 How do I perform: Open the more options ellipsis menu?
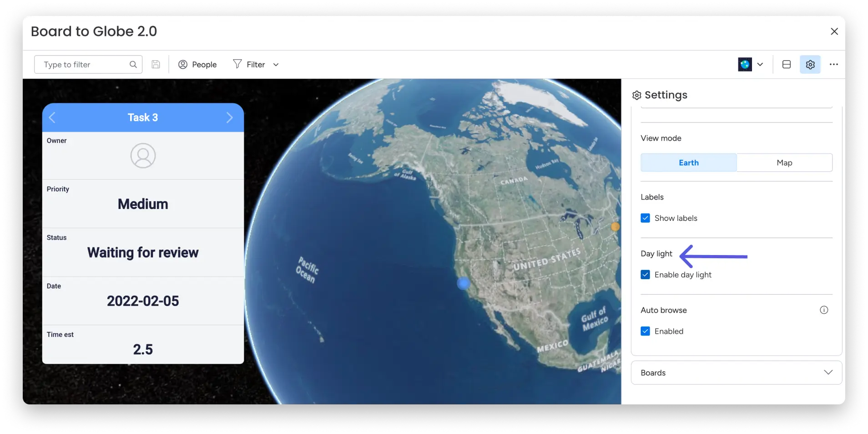click(x=833, y=65)
